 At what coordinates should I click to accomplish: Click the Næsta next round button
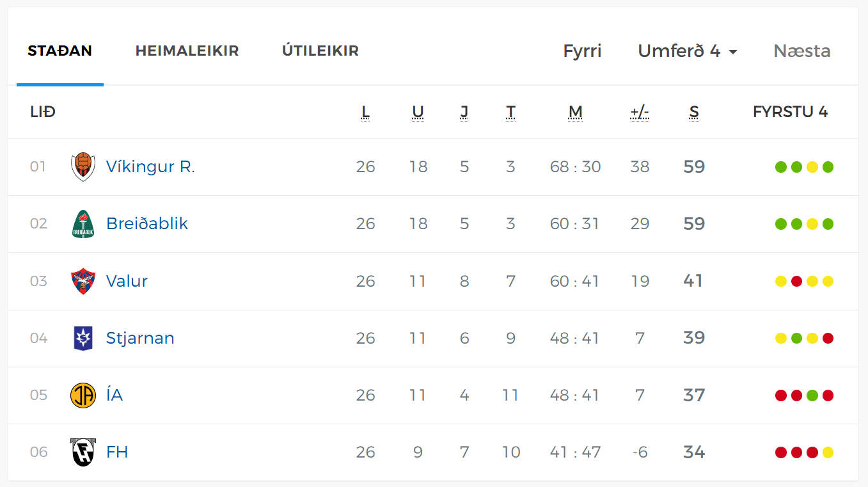click(801, 51)
